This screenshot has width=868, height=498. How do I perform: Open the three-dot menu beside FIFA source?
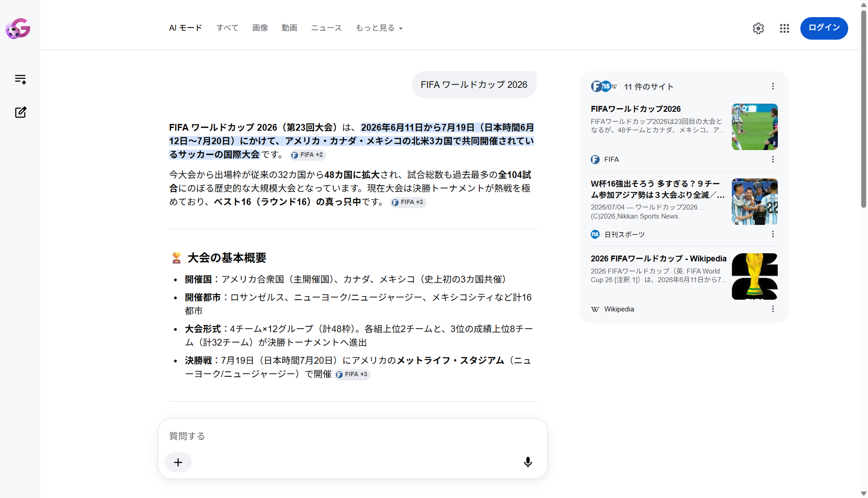tap(773, 159)
